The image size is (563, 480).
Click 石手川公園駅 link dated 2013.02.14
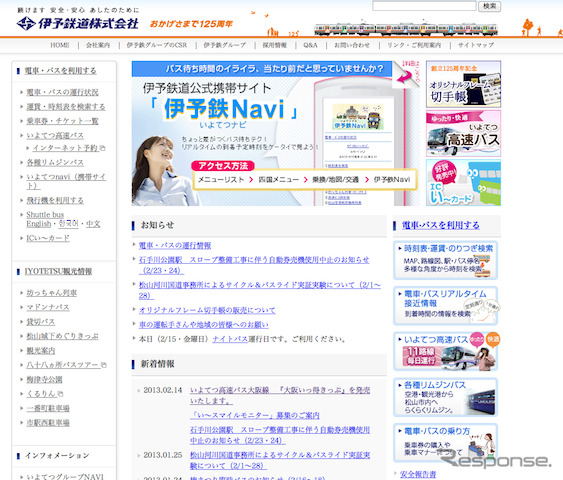tap(280, 435)
